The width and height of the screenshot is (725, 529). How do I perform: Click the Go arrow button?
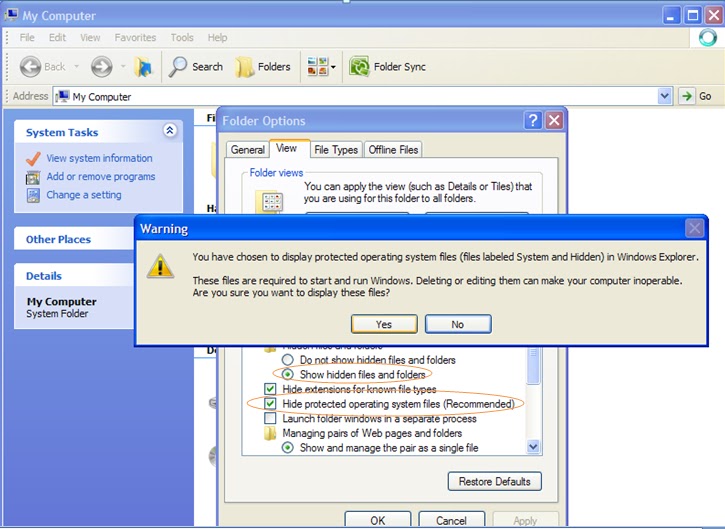point(687,96)
